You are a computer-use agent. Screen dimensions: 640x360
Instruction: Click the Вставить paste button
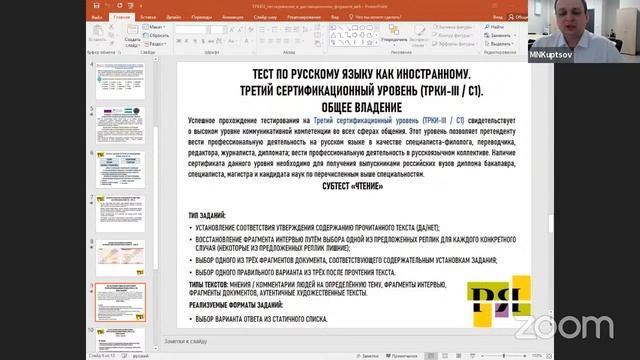pyautogui.click(x=97, y=33)
